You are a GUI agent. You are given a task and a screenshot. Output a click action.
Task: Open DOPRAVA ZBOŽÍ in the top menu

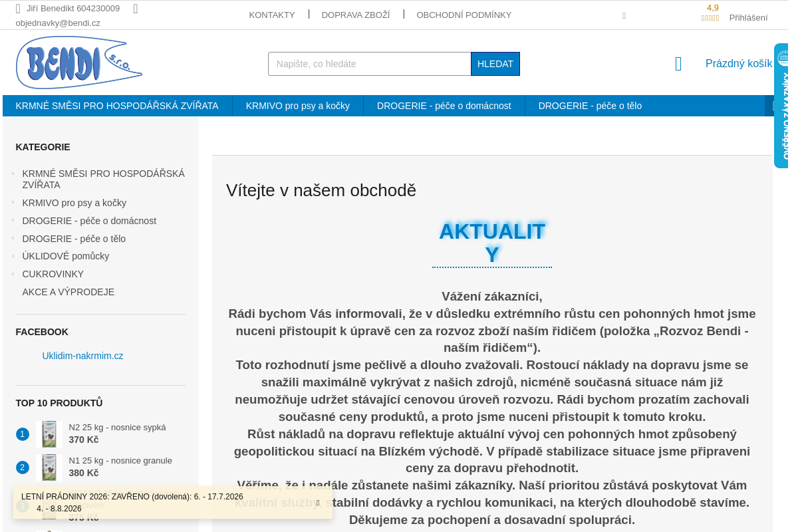pos(356,15)
